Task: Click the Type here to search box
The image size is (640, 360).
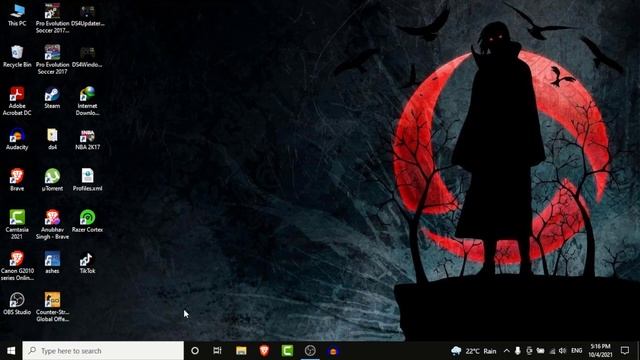Action: 103,351
